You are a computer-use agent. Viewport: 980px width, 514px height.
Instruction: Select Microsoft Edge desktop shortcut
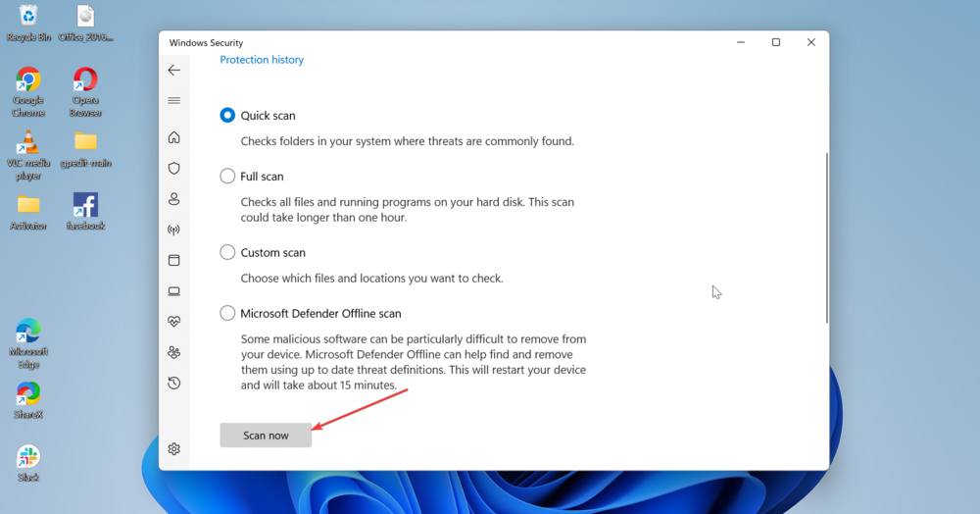click(x=28, y=344)
